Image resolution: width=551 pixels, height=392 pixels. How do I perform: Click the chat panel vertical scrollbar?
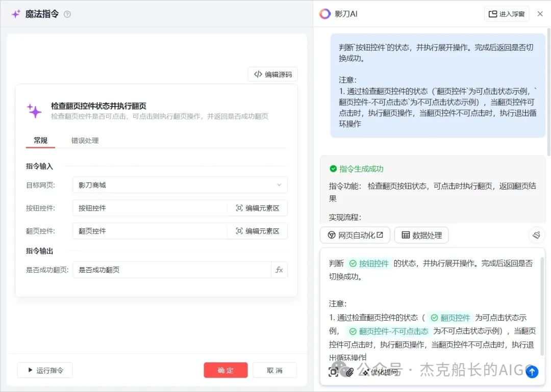[x=548, y=92]
